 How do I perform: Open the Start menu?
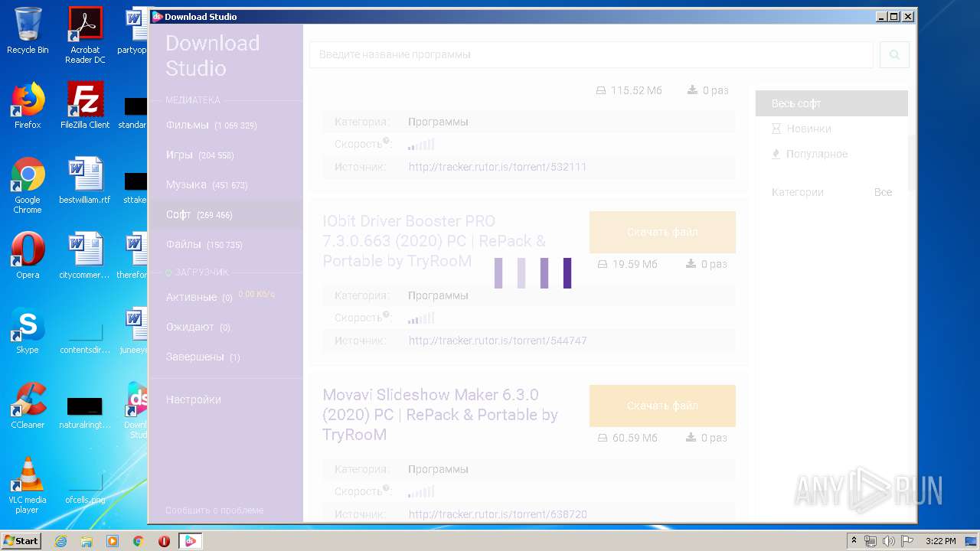tap(21, 541)
